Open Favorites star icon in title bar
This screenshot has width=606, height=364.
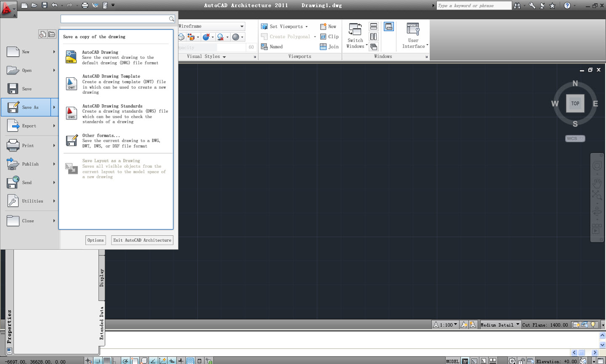[x=553, y=5]
